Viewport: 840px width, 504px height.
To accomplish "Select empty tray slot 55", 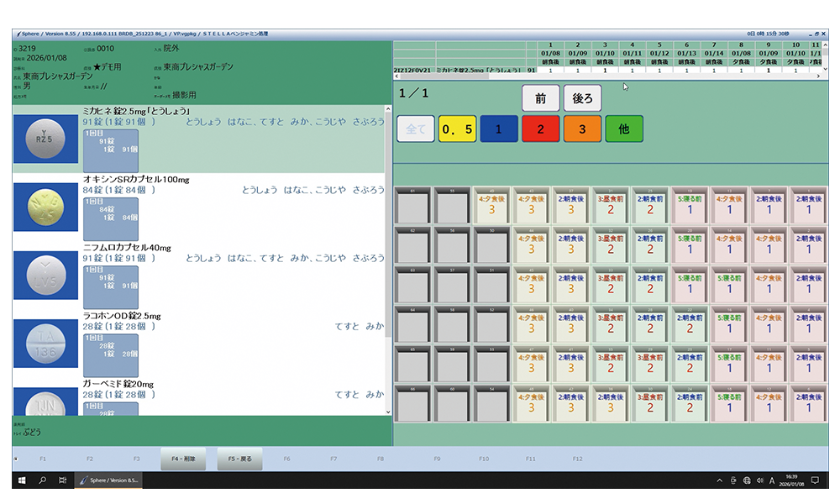I will pos(452,205).
